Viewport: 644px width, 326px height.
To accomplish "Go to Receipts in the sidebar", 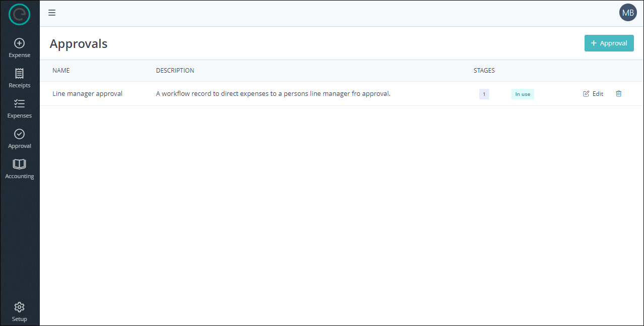I will pos(20,78).
